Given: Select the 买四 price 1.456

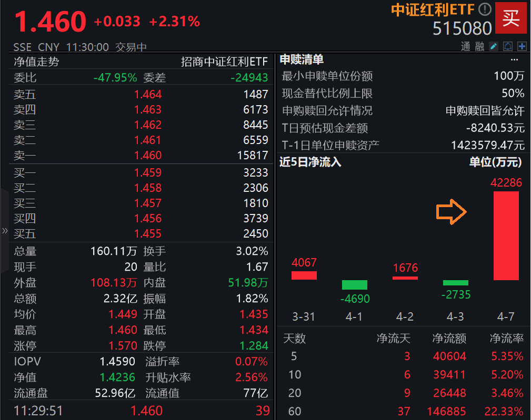Looking at the screenshot, I should tap(148, 219).
